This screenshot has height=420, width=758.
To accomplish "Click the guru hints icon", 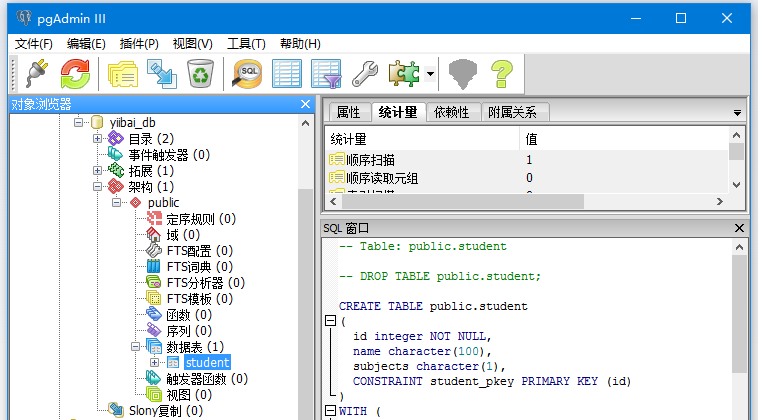I will pos(463,73).
